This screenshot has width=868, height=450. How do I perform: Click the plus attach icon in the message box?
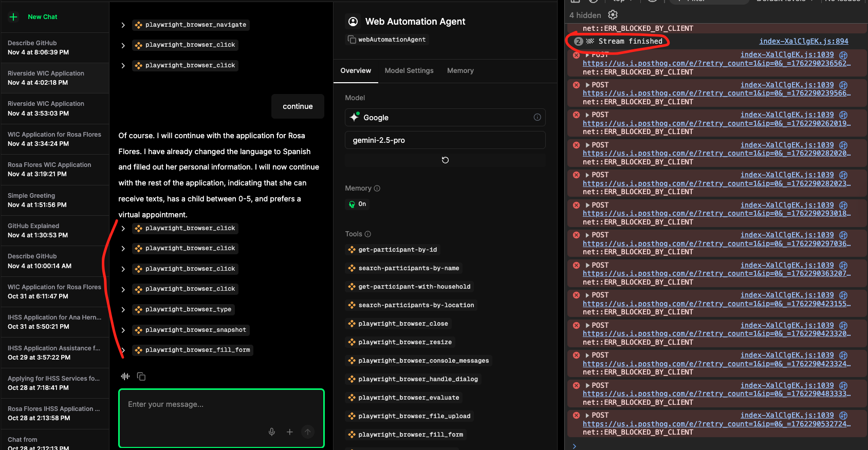(x=290, y=432)
